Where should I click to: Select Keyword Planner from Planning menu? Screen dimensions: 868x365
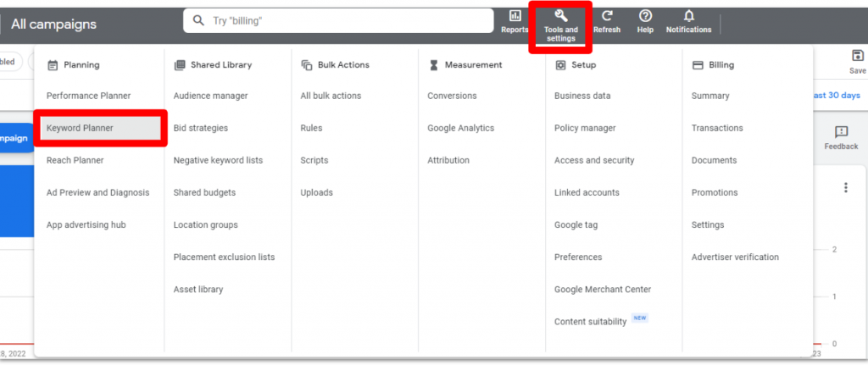click(x=80, y=128)
